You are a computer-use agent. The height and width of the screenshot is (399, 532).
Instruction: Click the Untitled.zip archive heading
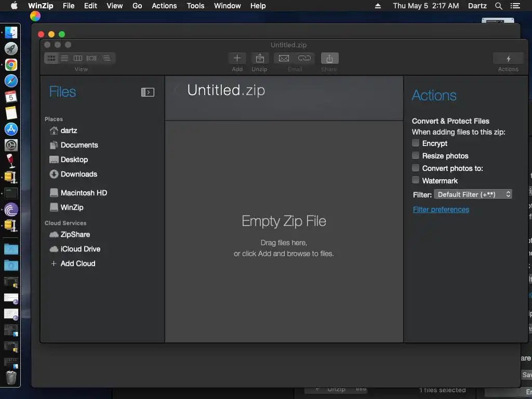[x=226, y=90]
